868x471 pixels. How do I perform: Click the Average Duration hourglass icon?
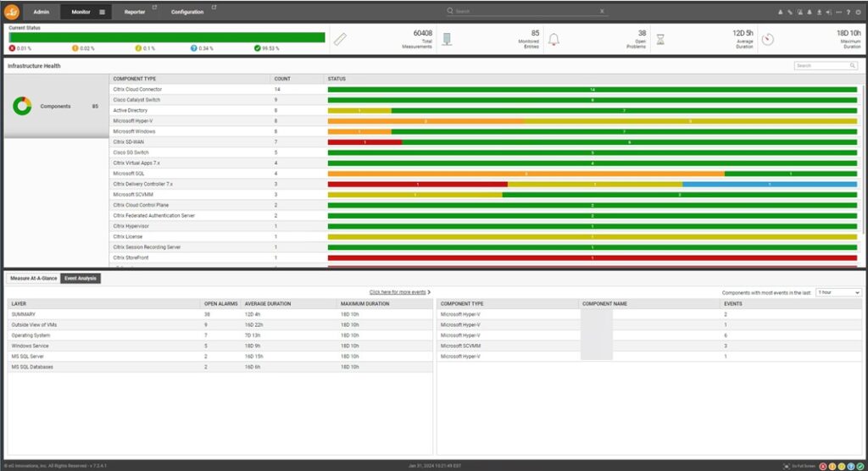point(660,39)
